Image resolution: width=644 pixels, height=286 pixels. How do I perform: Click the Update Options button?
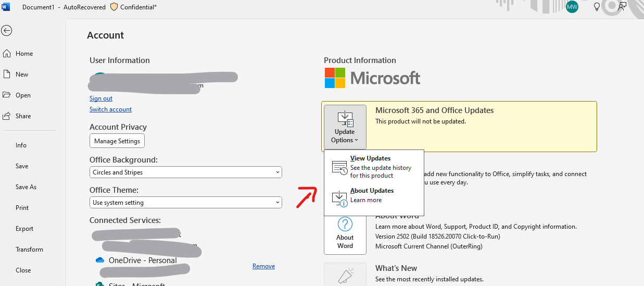pyautogui.click(x=345, y=127)
